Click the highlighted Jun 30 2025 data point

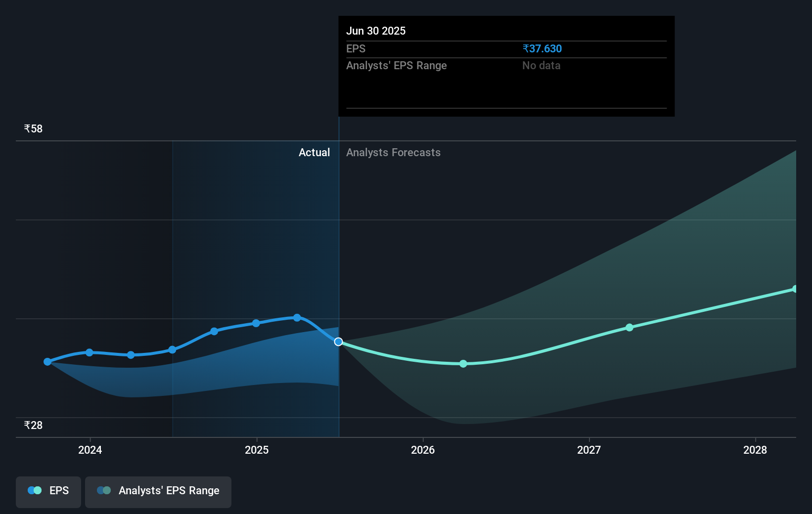(338, 342)
